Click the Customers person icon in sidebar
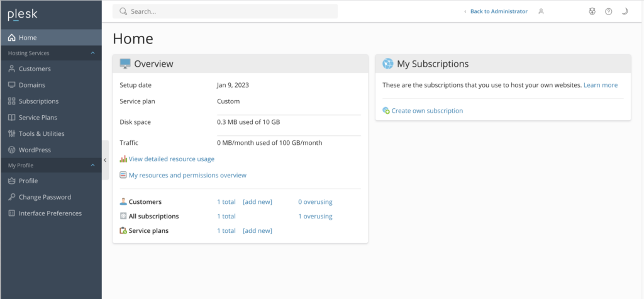The image size is (644, 299). pyautogui.click(x=11, y=69)
